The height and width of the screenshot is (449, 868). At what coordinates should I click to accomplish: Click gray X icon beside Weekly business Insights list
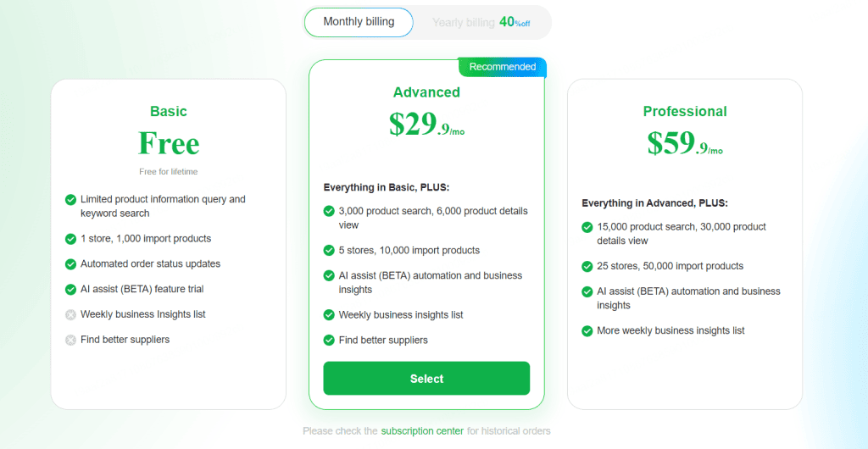[70, 314]
